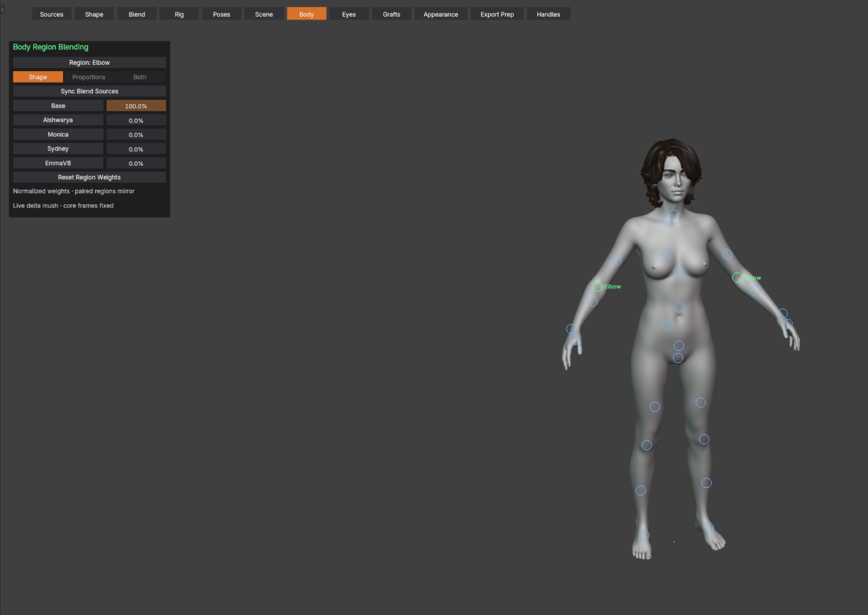This screenshot has height=615, width=868.
Task: Open the Region: Elbow selector
Action: (x=89, y=63)
